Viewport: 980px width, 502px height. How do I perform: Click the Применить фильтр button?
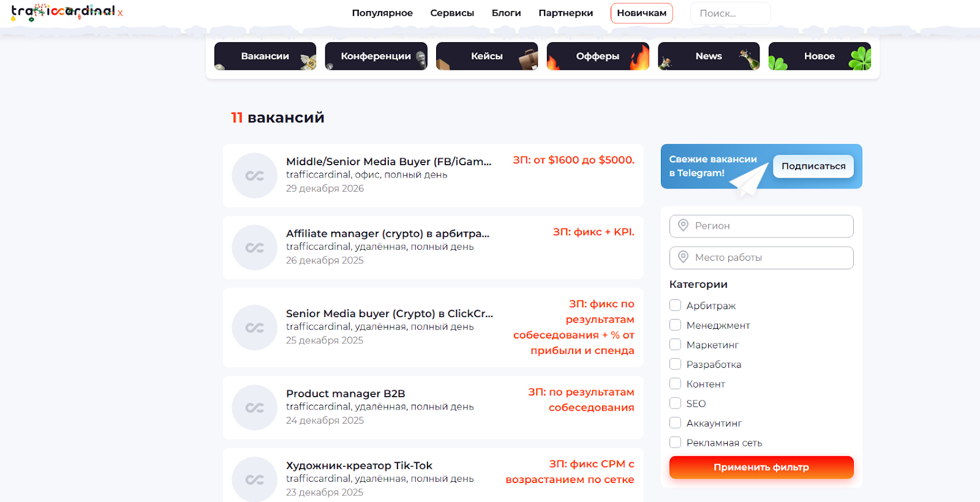[x=761, y=468]
